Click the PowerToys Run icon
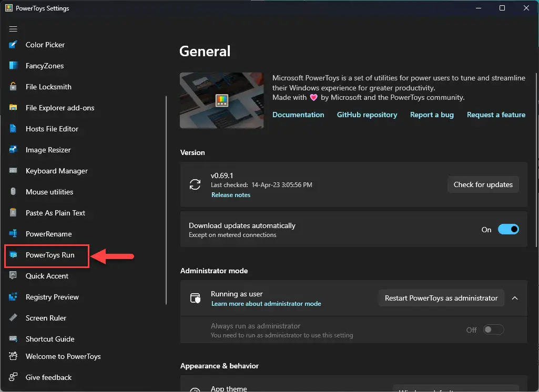Screen dimensions: 539x392 pos(13,255)
